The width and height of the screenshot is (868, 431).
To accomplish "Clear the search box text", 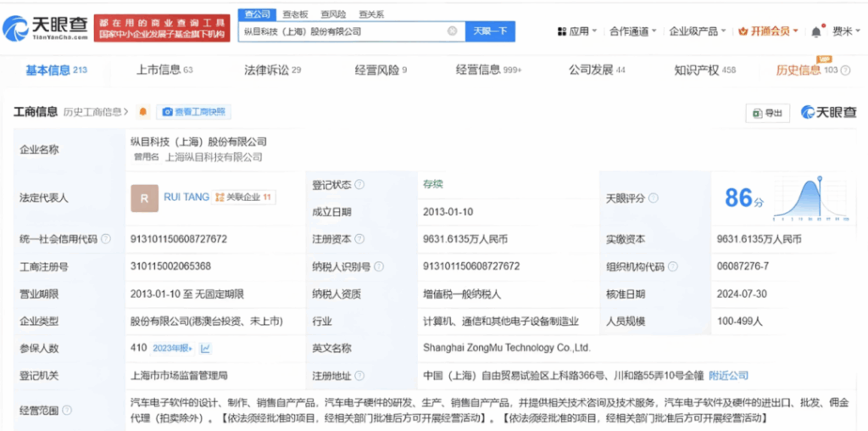I will (x=452, y=31).
